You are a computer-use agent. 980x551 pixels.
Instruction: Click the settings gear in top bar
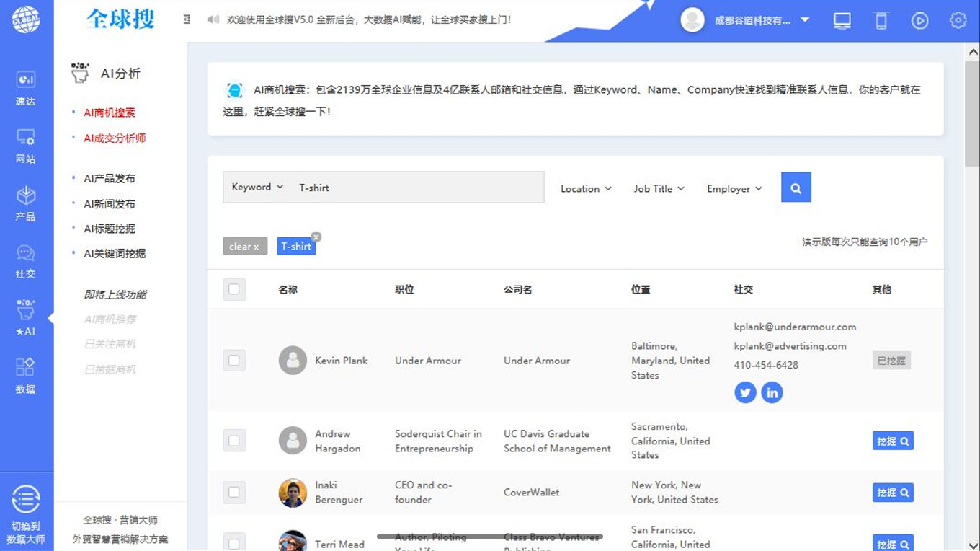point(958,20)
